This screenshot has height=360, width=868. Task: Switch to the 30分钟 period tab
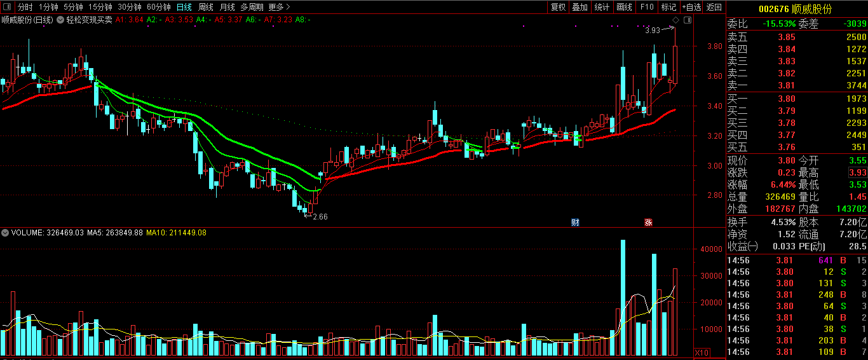(130, 7)
